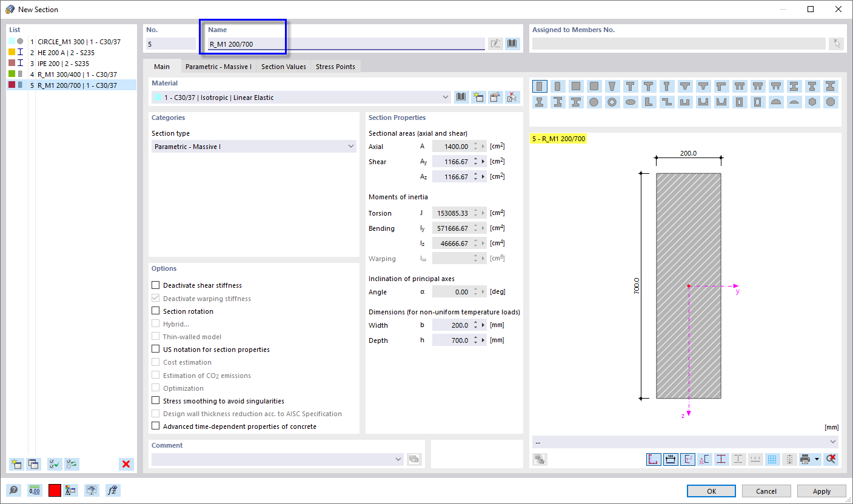Viewport: 853px width, 504px height.
Task: Toggle the Cost estimation checkbox
Action: coord(156,362)
